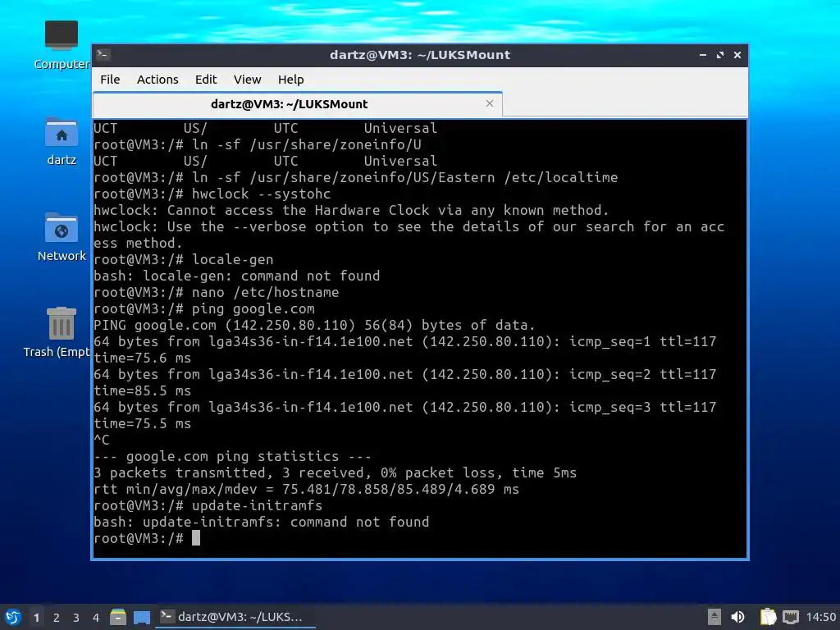Open the Lubuntu application menu
840x630 pixels.
coord(13,617)
